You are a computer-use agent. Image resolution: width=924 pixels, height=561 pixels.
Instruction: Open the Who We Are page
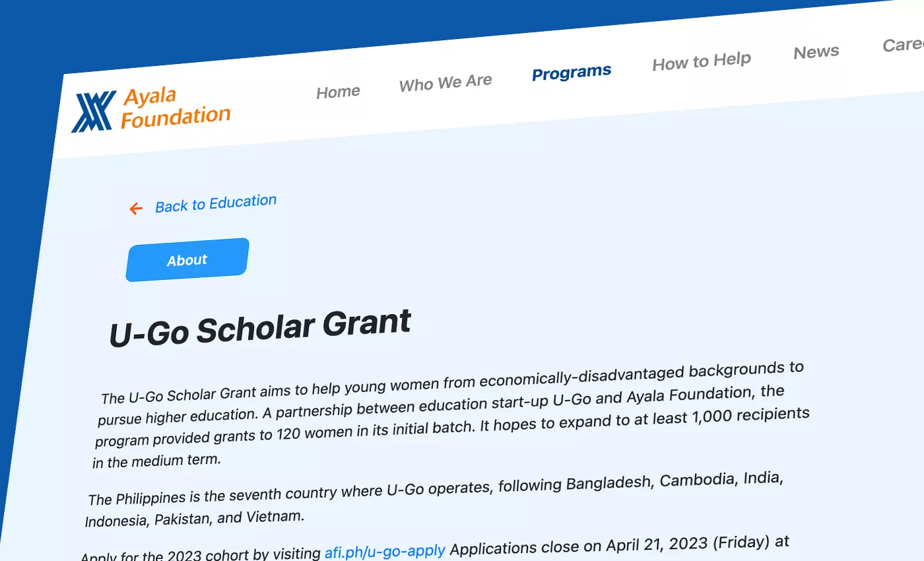point(445,81)
